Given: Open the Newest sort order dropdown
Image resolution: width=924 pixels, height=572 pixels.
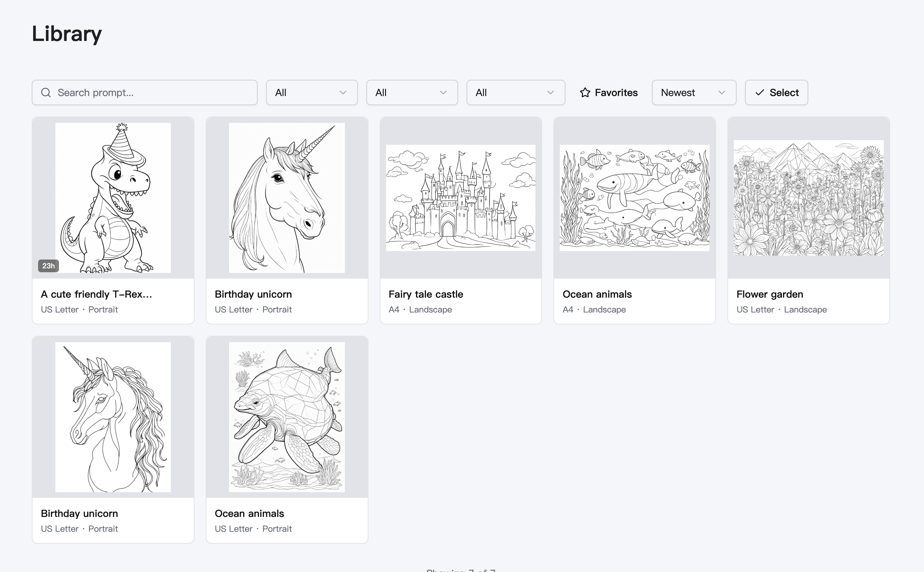Looking at the screenshot, I should coord(694,92).
